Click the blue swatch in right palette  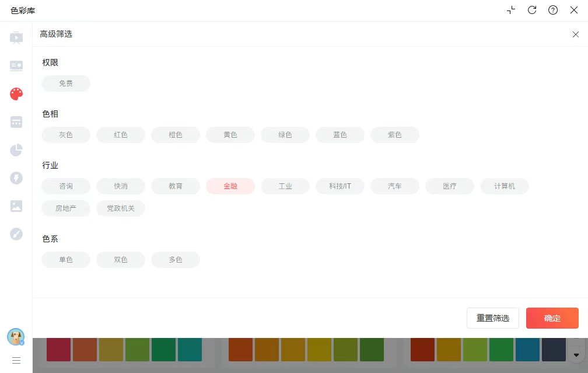(x=527, y=350)
